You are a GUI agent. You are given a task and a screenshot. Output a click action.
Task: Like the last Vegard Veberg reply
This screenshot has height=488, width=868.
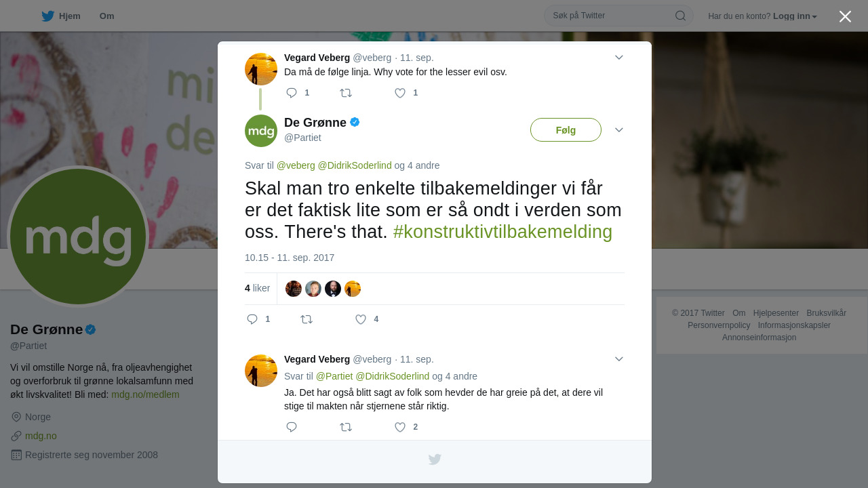tap(400, 427)
